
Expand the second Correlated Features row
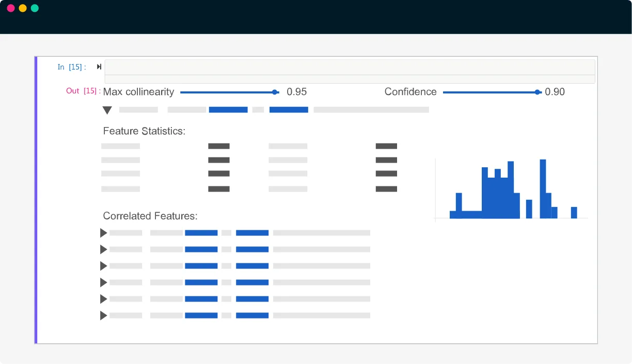tap(103, 249)
